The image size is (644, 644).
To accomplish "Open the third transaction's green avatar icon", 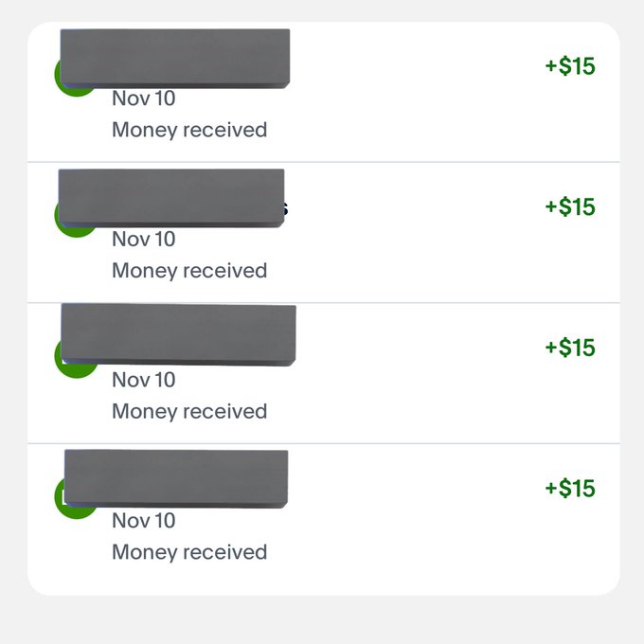I will tap(75, 357).
